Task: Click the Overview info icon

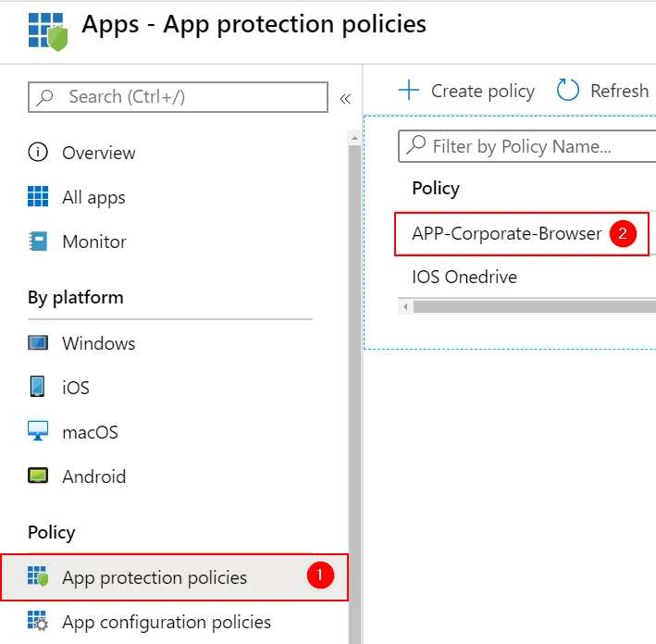Action: click(38, 153)
